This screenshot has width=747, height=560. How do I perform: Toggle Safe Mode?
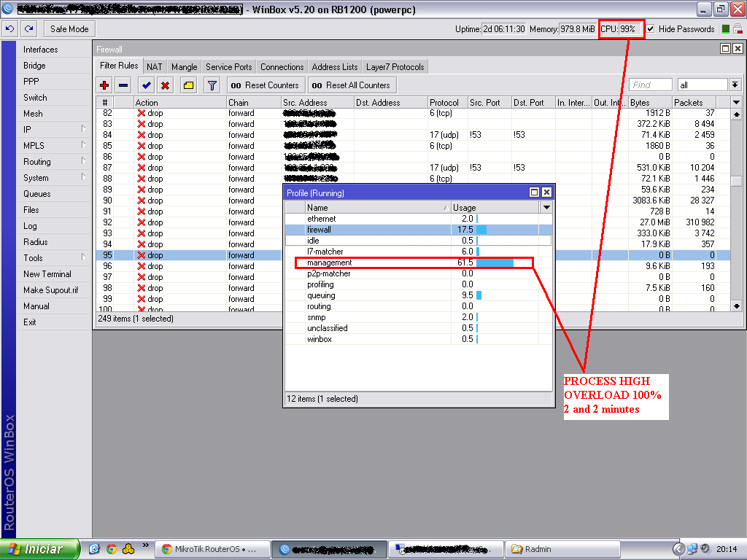click(x=69, y=29)
